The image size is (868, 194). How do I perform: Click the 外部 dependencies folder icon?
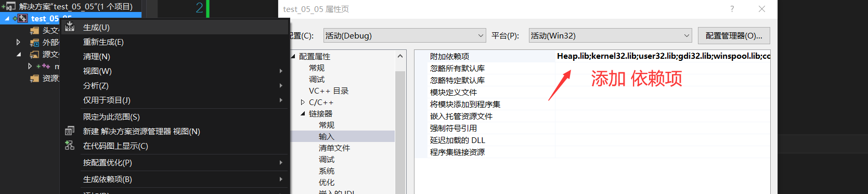point(35,42)
